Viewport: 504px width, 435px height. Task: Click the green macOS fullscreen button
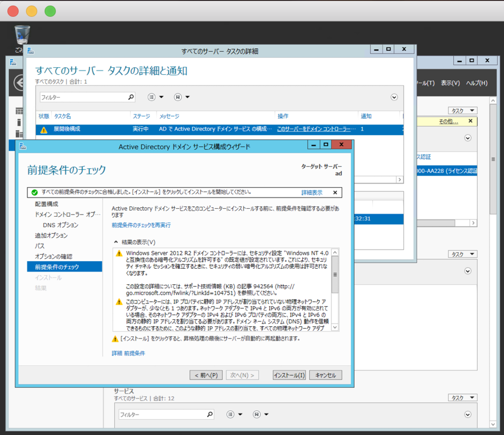click(x=50, y=11)
